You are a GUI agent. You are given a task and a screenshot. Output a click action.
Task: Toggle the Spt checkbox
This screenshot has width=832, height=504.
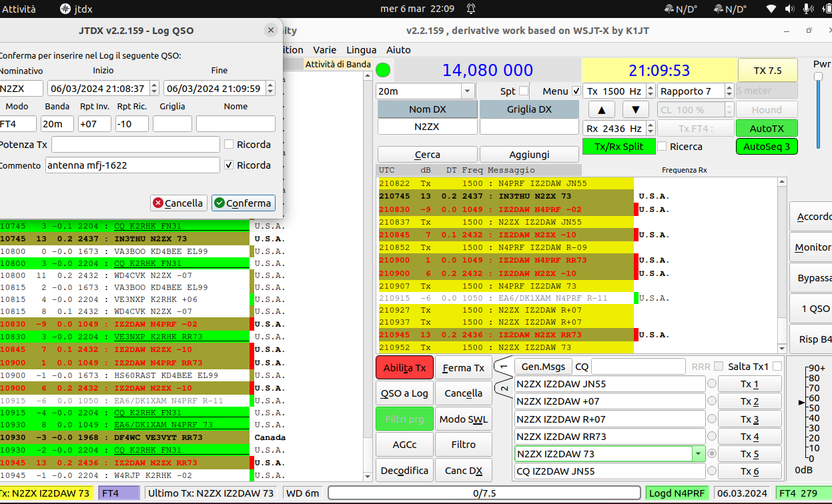[x=524, y=91]
